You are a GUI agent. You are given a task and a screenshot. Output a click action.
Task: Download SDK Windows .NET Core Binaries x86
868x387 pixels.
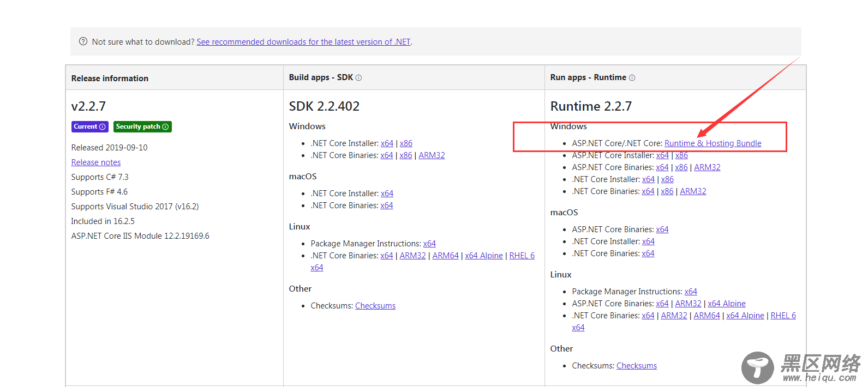(406, 155)
